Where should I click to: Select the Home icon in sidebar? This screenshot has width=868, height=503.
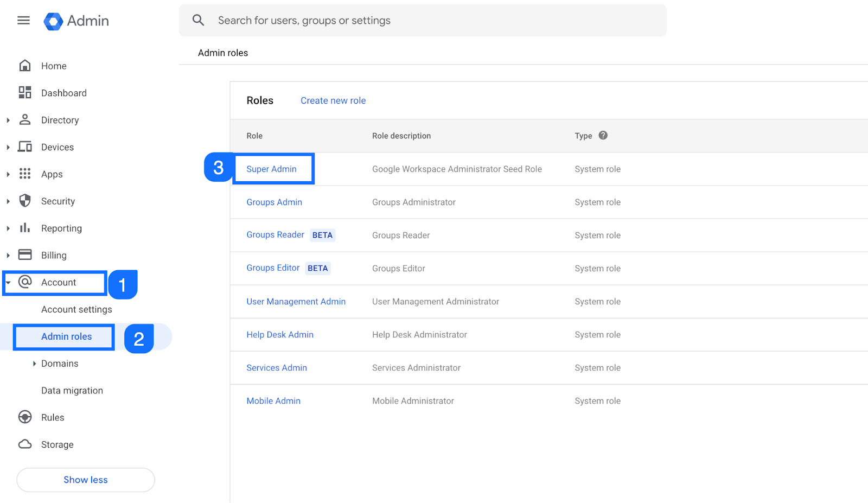(x=25, y=65)
